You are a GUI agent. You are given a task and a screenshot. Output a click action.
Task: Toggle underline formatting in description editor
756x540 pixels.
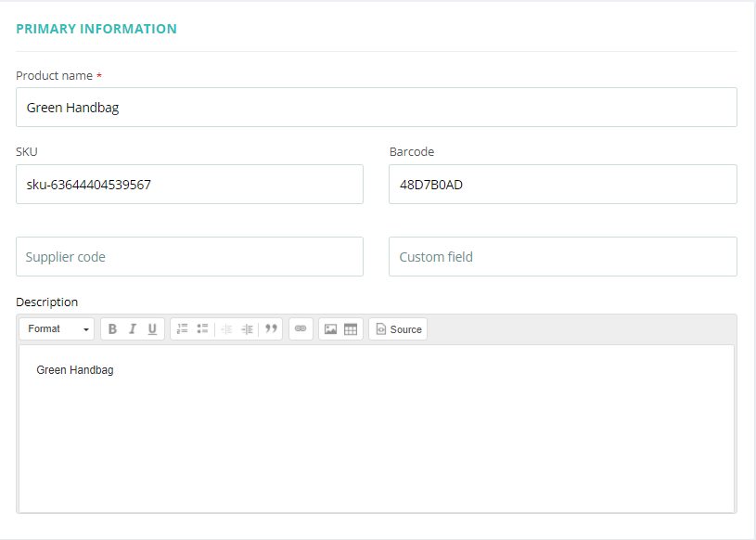(152, 328)
